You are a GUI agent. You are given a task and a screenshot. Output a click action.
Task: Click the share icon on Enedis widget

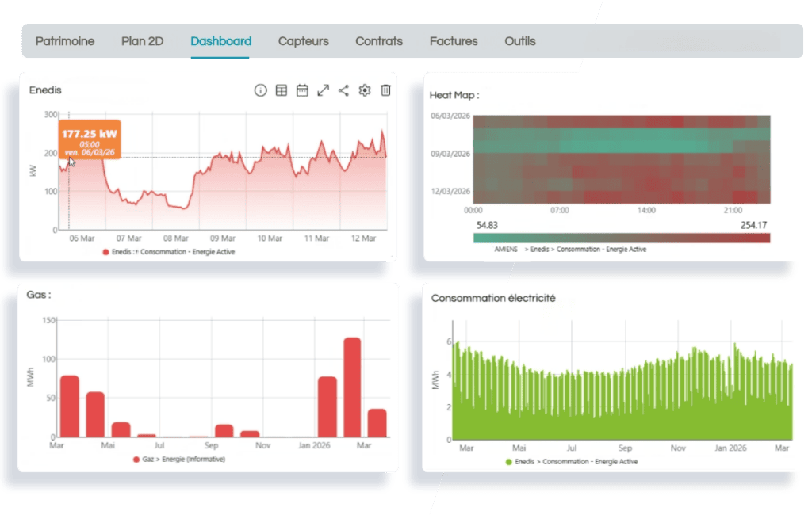coord(343,90)
